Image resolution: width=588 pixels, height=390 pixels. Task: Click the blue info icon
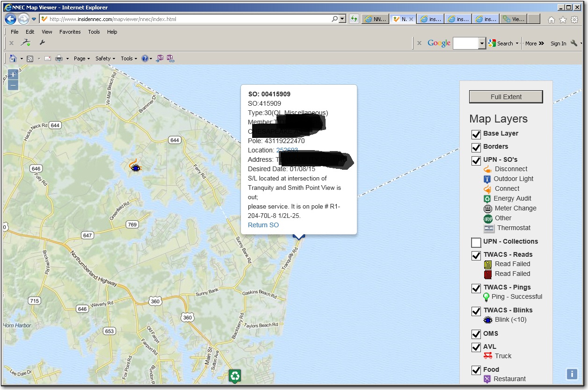pos(572,374)
